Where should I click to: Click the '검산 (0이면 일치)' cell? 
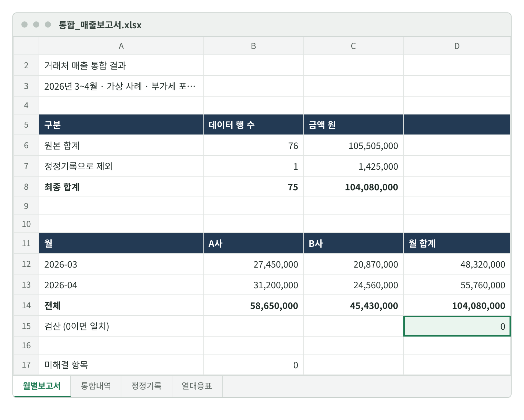121,326
